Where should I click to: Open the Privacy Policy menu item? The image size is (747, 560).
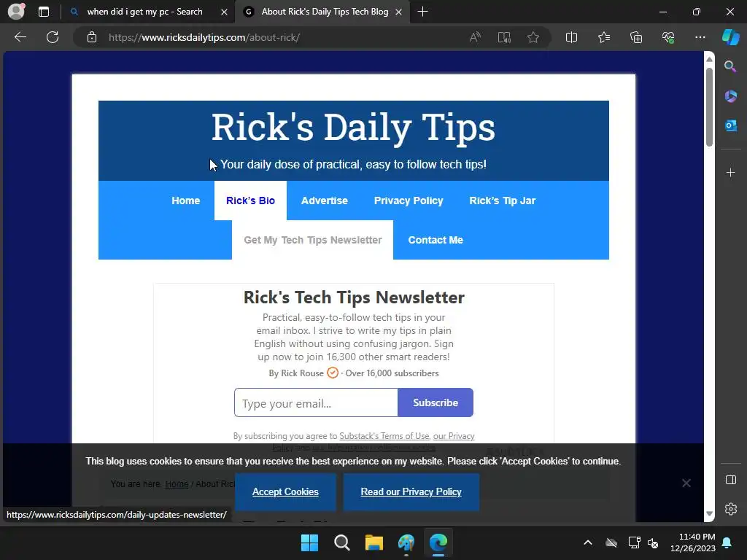pos(409,201)
